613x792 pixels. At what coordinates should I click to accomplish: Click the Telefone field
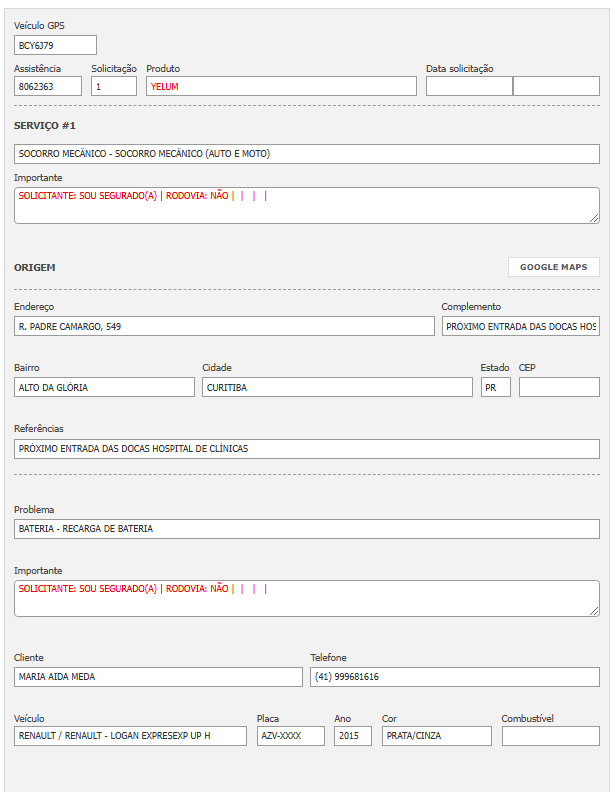[455, 677]
